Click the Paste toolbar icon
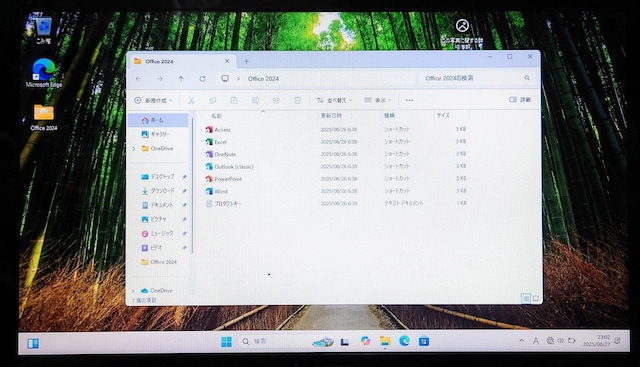This screenshot has height=367, width=640. 234,100
